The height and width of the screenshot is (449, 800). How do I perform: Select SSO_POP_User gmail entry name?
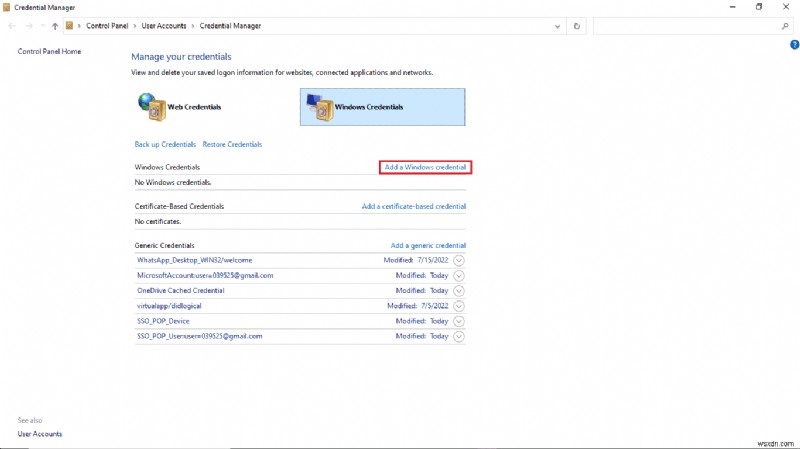199,337
